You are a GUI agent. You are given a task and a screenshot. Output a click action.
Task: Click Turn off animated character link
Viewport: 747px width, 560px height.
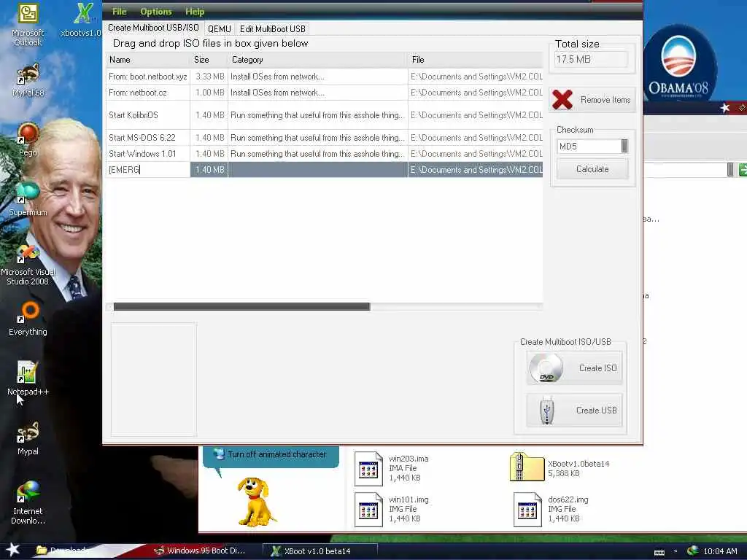(276, 454)
